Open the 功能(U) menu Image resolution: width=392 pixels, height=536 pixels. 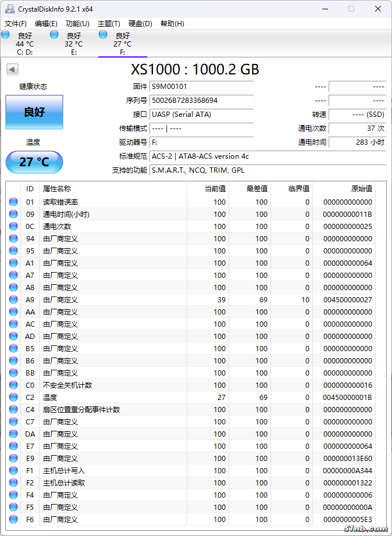pos(77,24)
